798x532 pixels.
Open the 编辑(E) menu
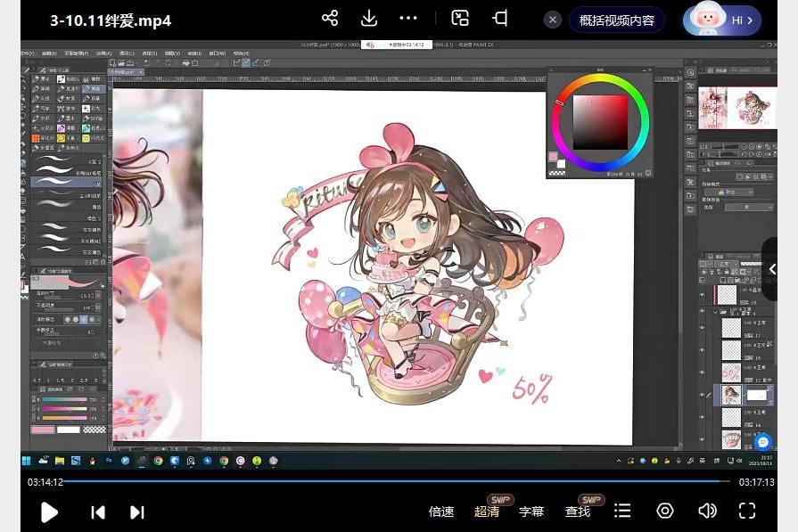(49, 53)
